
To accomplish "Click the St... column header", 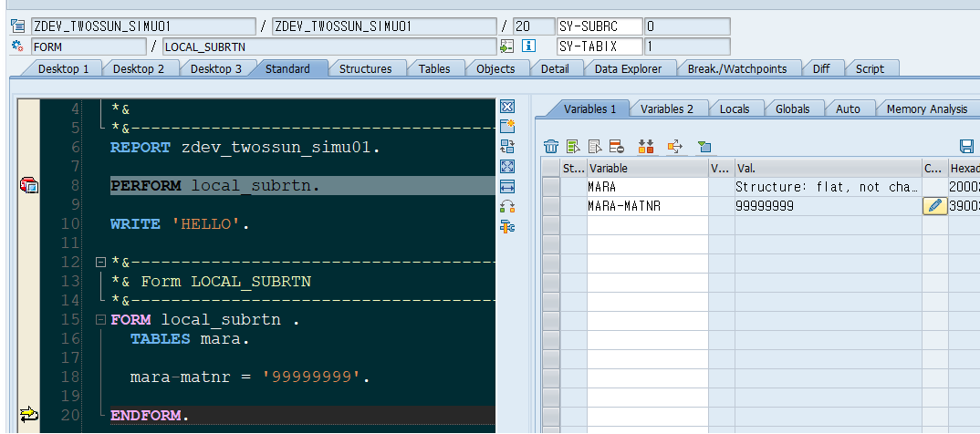I will pyautogui.click(x=573, y=168).
